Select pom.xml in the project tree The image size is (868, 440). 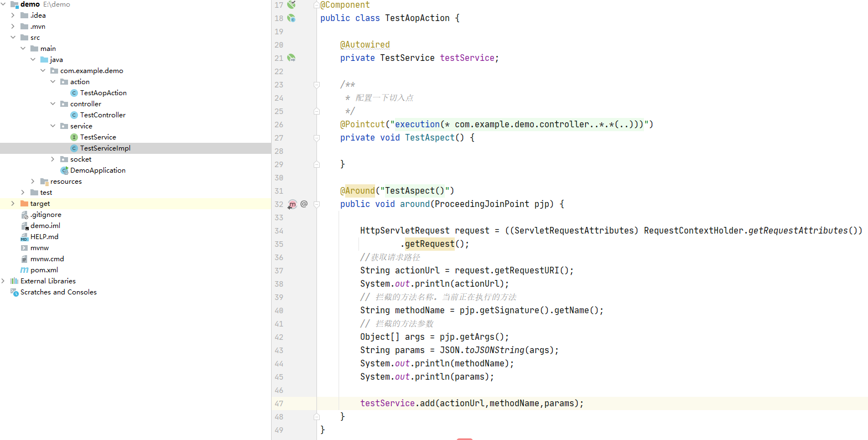tap(44, 270)
